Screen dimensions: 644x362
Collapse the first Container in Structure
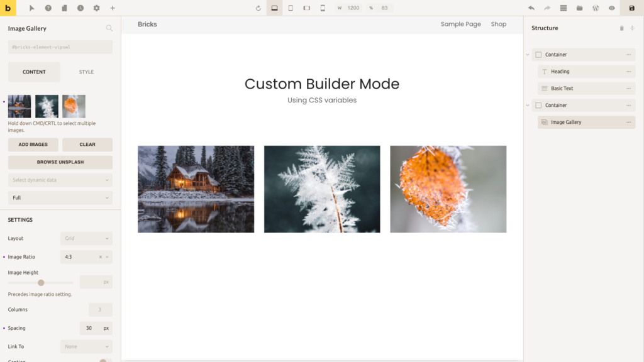tap(528, 55)
